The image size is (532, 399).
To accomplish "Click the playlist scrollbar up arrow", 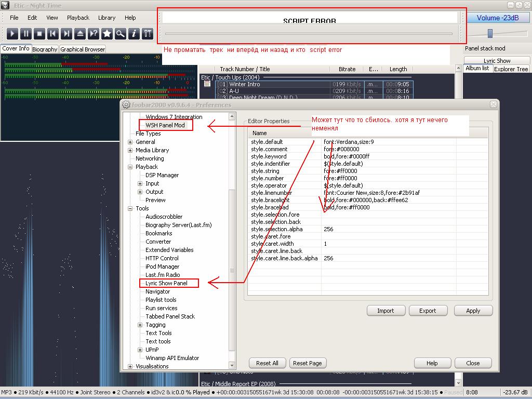I will (x=458, y=69).
